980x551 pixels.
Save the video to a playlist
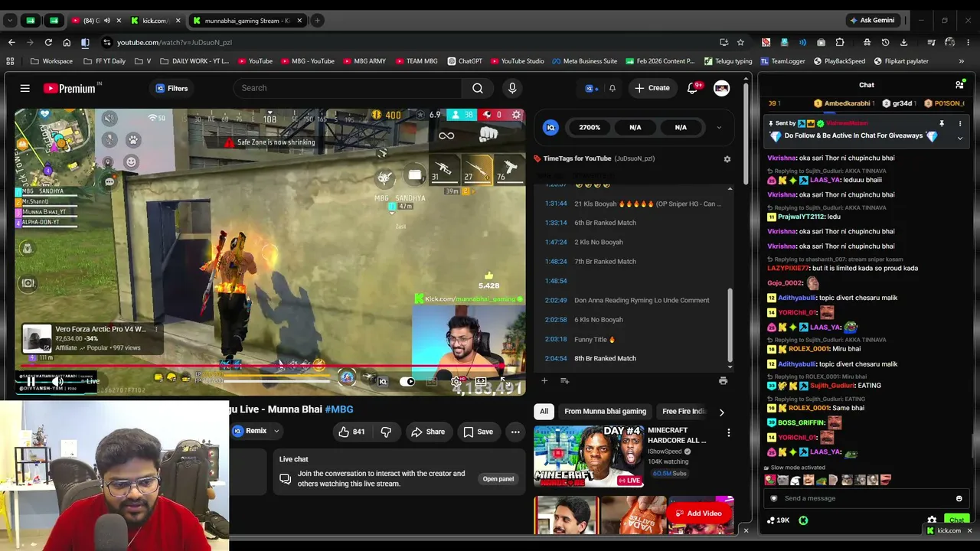coord(478,432)
